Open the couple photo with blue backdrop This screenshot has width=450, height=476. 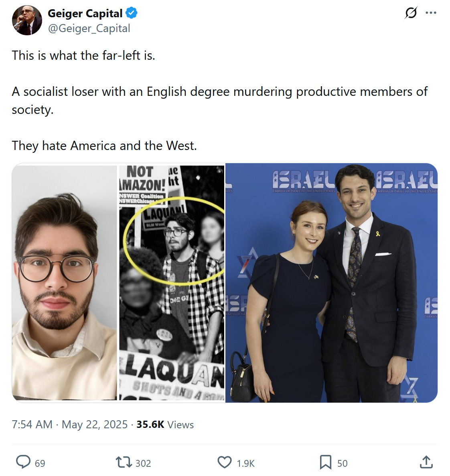point(331,283)
